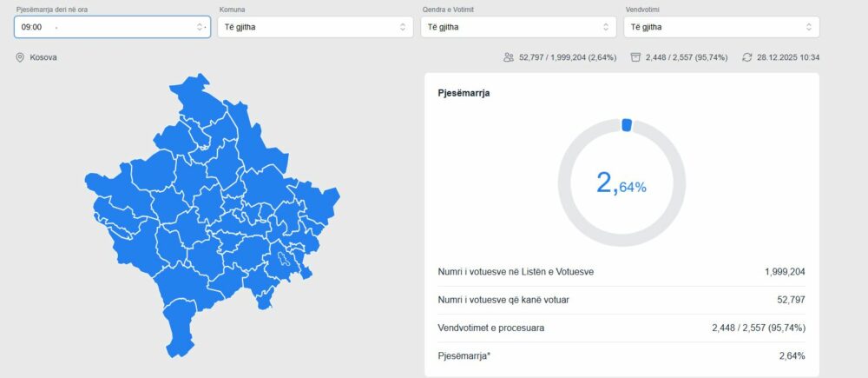Click the blue segment of the turnout donut

tap(627, 126)
